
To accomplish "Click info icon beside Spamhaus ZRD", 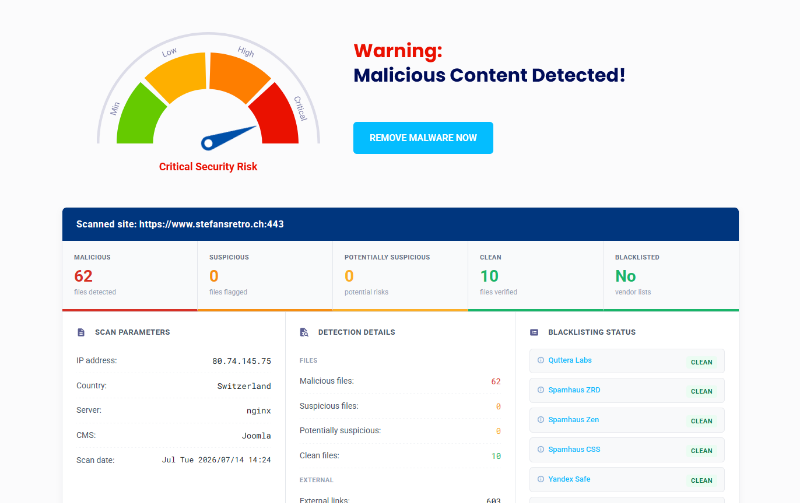I will 541,390.
